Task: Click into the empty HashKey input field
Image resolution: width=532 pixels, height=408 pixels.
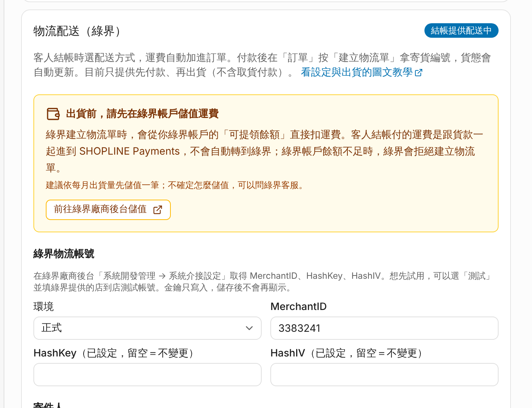Action: pyautogui.click(x=148, y=375)
